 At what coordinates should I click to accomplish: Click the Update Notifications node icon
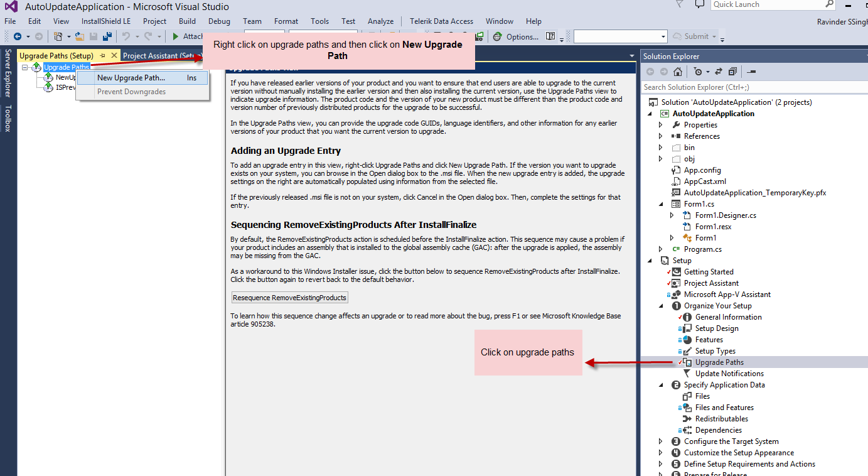pos(688,374)
